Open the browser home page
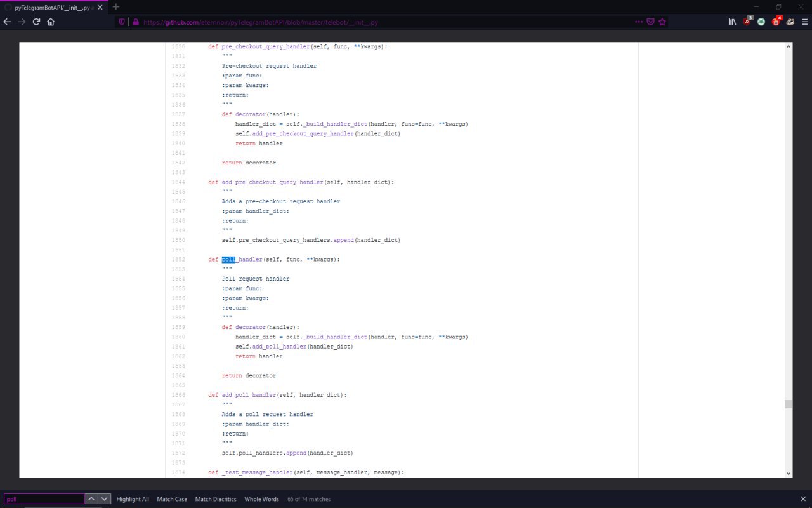The image size is (812, 508). tap(51, 22)
